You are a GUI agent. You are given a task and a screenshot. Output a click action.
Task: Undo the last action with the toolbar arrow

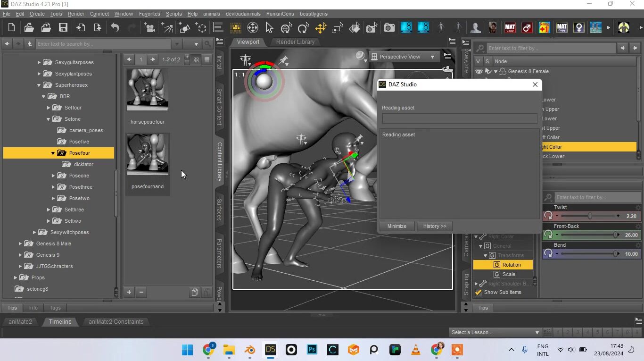point(115,28)
